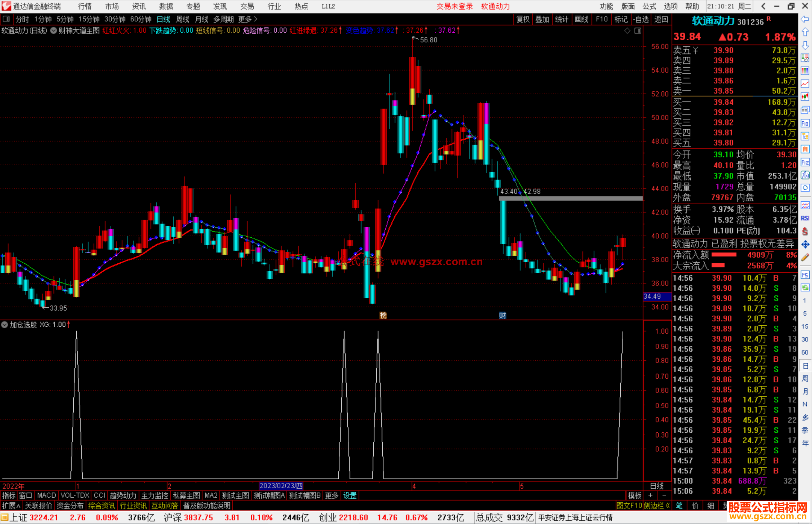
Task: Click the F12 sidebar icon
Action: pos(805,162)
